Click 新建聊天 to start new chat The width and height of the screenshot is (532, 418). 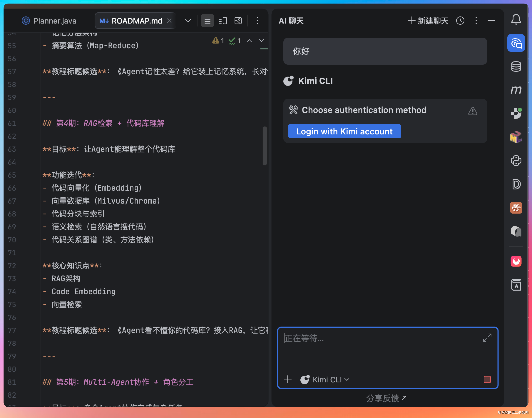pyautogui.click(x=428, y=21)
